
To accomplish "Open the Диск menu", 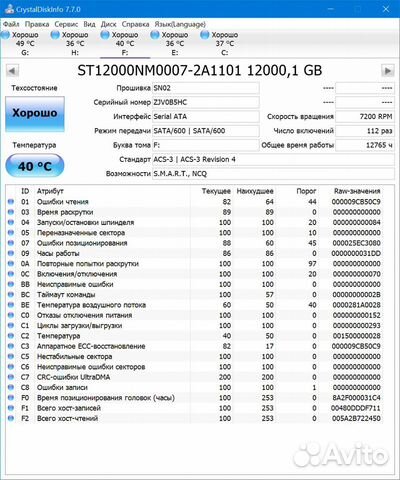I will 109,24.
